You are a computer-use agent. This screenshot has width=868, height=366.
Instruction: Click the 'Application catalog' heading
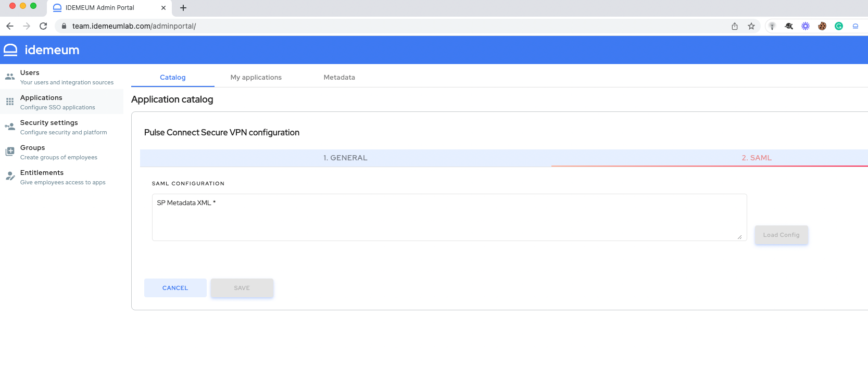172,99
